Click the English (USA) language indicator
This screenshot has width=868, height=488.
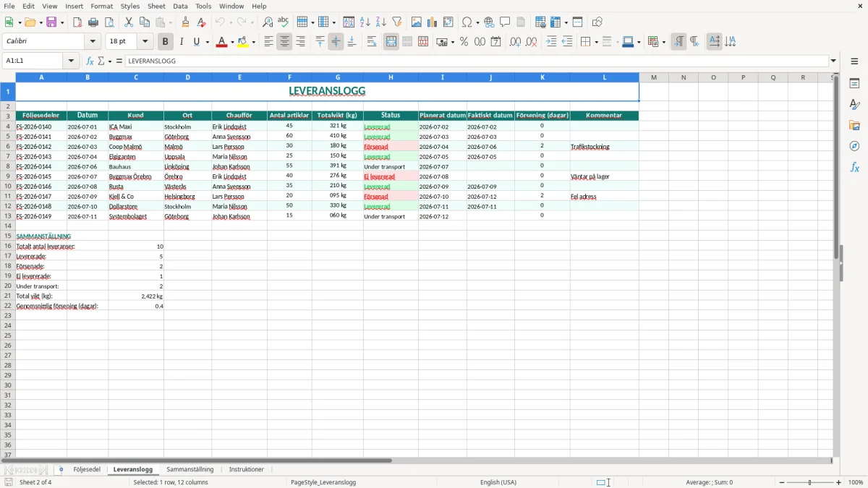(x=498, y=482)
